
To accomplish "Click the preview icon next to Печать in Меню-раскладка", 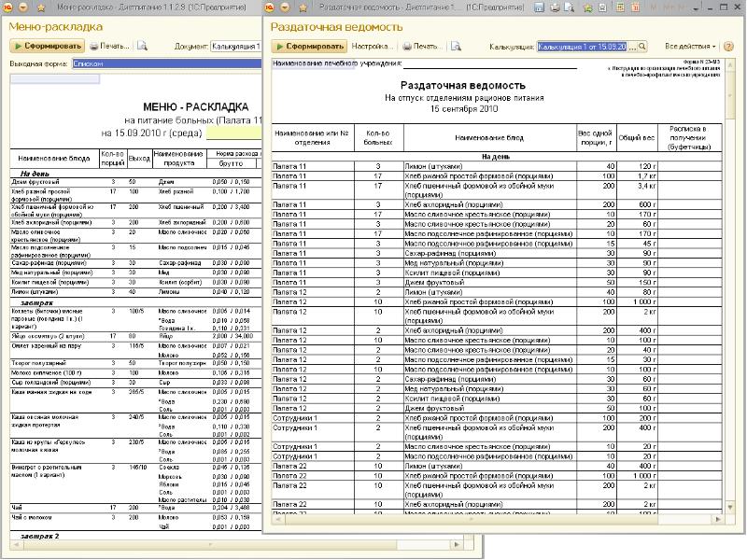I will coord(142,45).
